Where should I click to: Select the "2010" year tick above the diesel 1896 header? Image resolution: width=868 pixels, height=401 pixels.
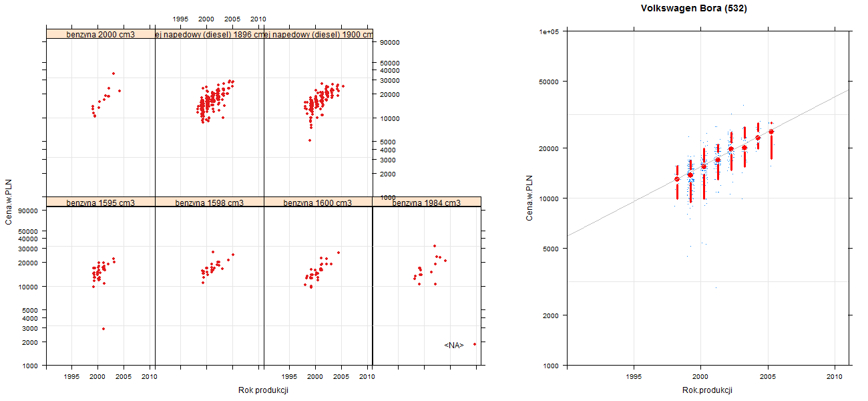[x=258, y=19]
